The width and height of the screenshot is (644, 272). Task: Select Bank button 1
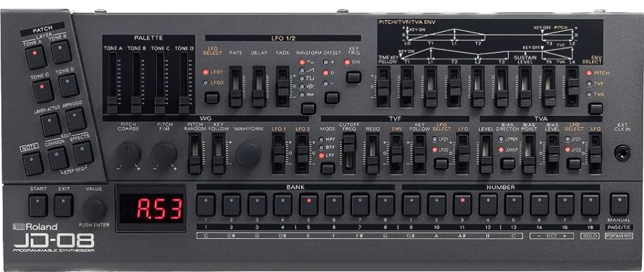pyautogui.click(x=206, y=205)
